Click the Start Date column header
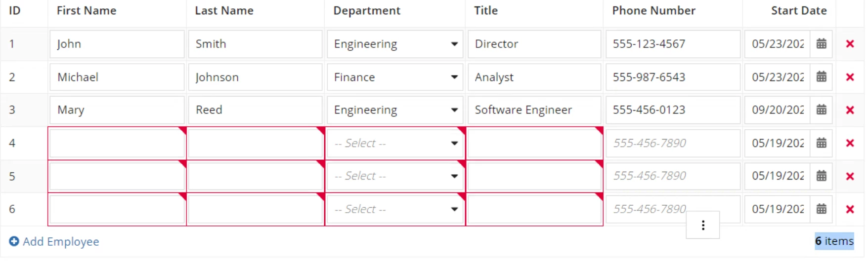Viewport: 868px width, 261px height. [x=799, y=11]
